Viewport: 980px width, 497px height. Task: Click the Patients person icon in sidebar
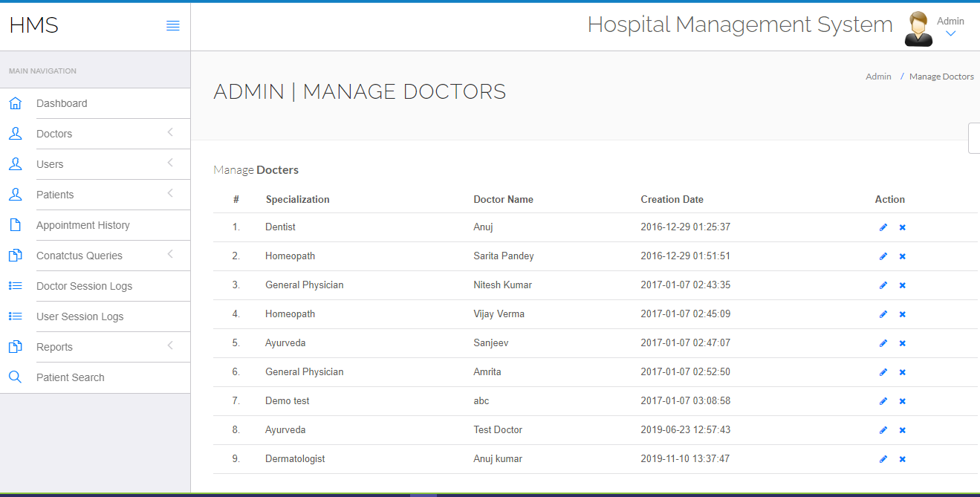15,195
